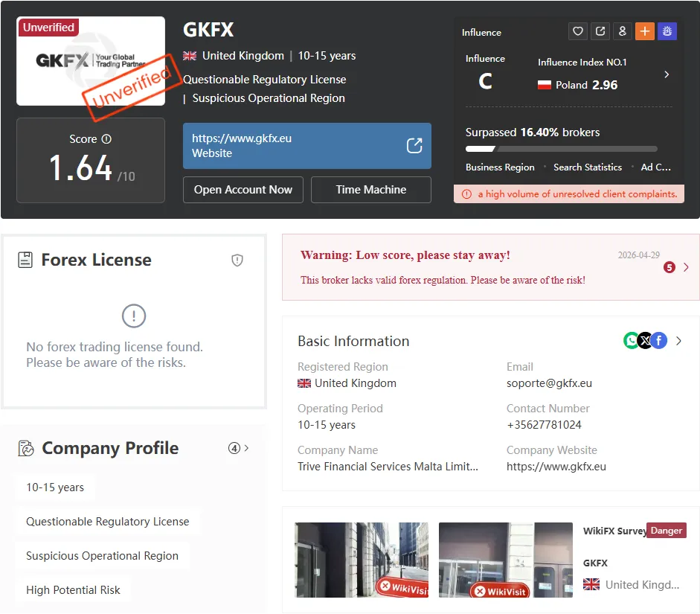Click the red 5 warnings badge

pyautogui.click(x=670, y=267)
